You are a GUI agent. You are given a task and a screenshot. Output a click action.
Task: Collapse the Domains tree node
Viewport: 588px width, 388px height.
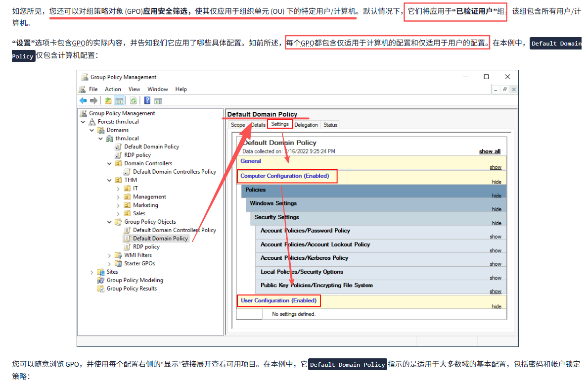click(x=92, y=130)
